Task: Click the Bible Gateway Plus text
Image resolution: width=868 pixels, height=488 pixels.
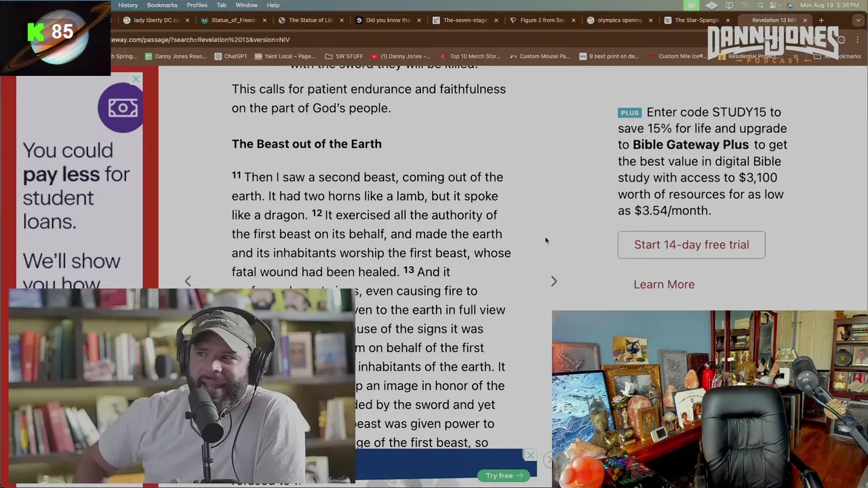Action: pos(690,144)
